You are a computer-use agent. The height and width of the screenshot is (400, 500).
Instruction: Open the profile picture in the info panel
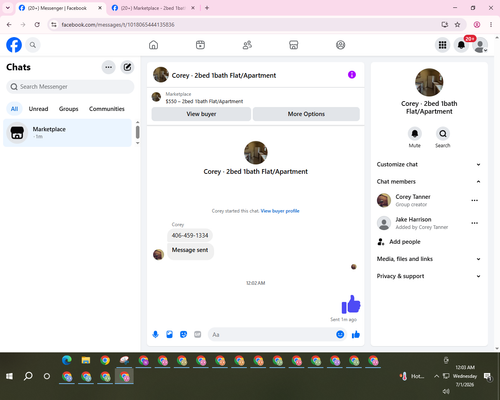click(429, 82)
